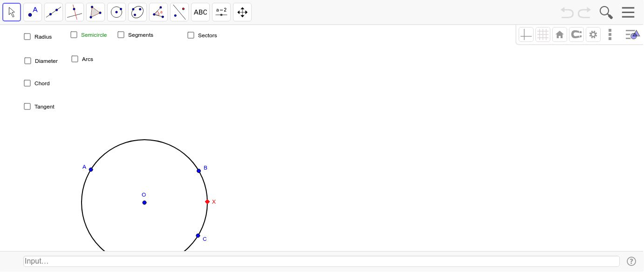
Task: Enable the Tangent checkbox
Action: click(27, 106)
